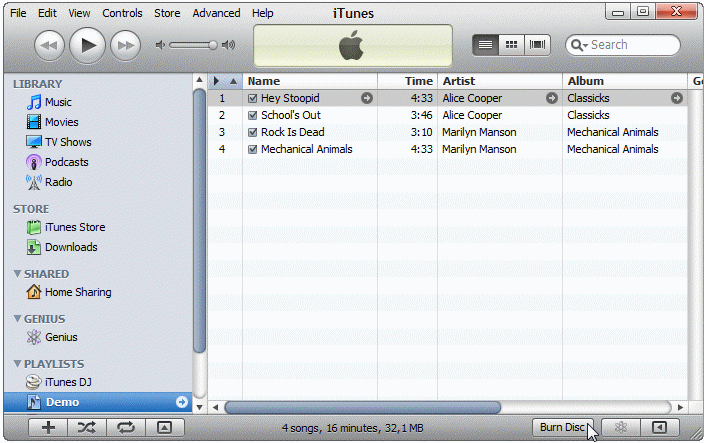The height and width of the screenshot is (443, 704).
Task: Open the Help menu
Action: (x=262, y=13)
